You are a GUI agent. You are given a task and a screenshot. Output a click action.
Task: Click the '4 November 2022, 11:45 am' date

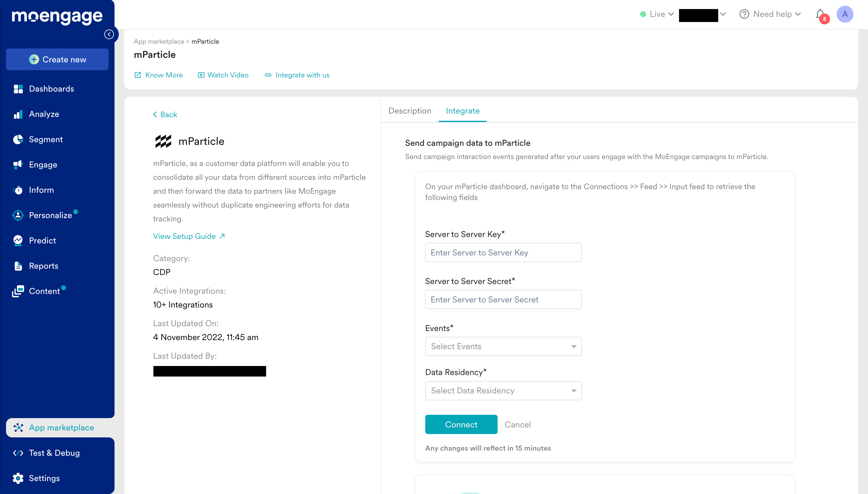pos(206,337)
